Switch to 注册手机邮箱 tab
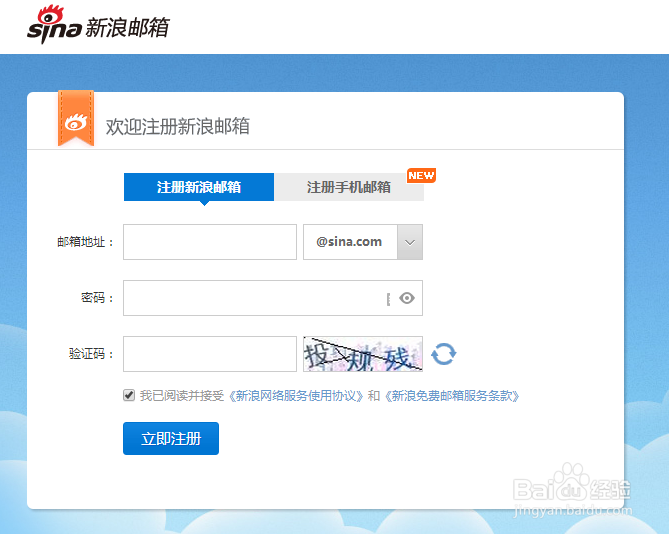Viewport: 669px width, 534px height. pos(349,187)
